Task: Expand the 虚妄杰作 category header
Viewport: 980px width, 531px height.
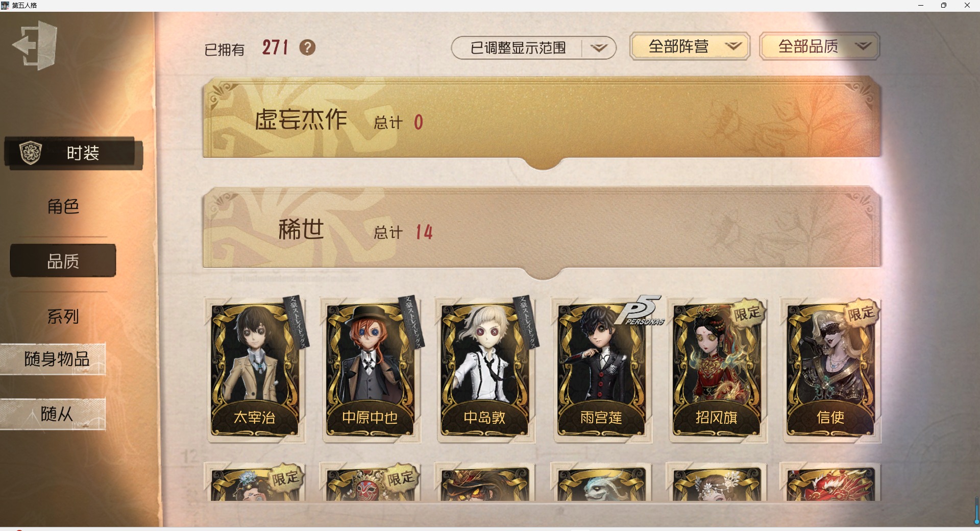Action: [542, 118]
